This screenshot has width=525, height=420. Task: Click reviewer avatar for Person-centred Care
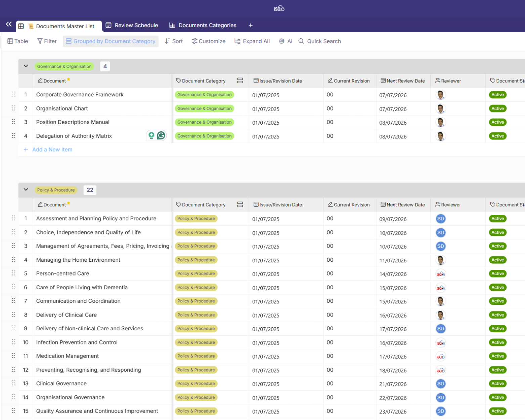(x=440, y=274)
